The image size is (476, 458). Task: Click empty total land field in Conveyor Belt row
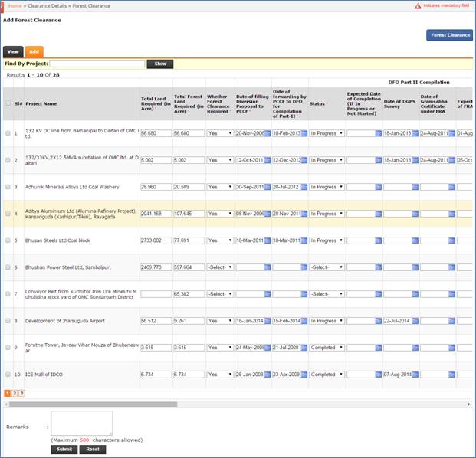pos(156,294)
